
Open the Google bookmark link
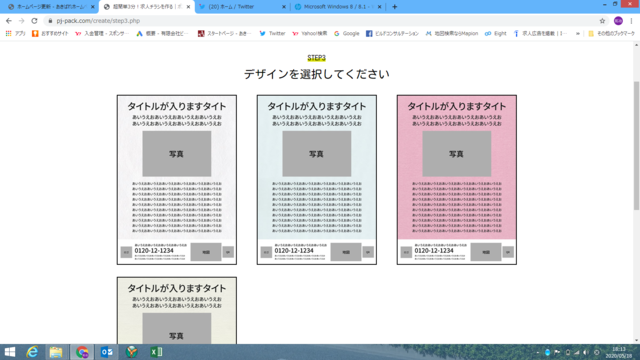347,33
